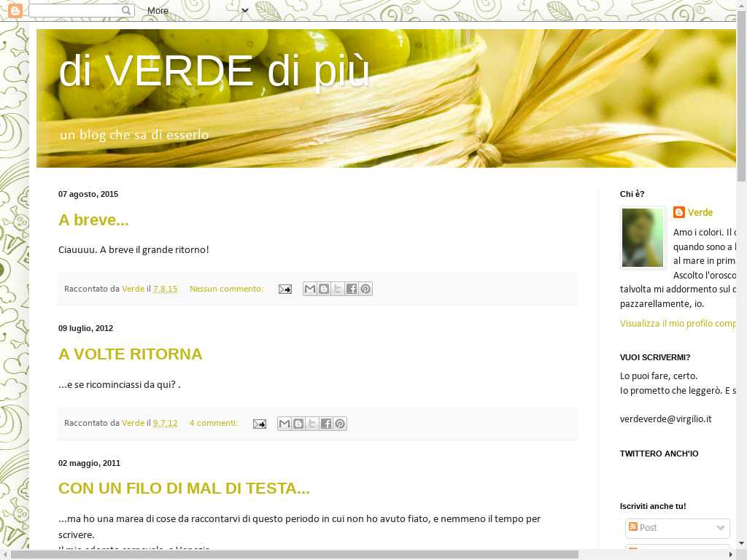Click author Verde in A breve... footer
747x560 pixels.
tap(133, 289)
